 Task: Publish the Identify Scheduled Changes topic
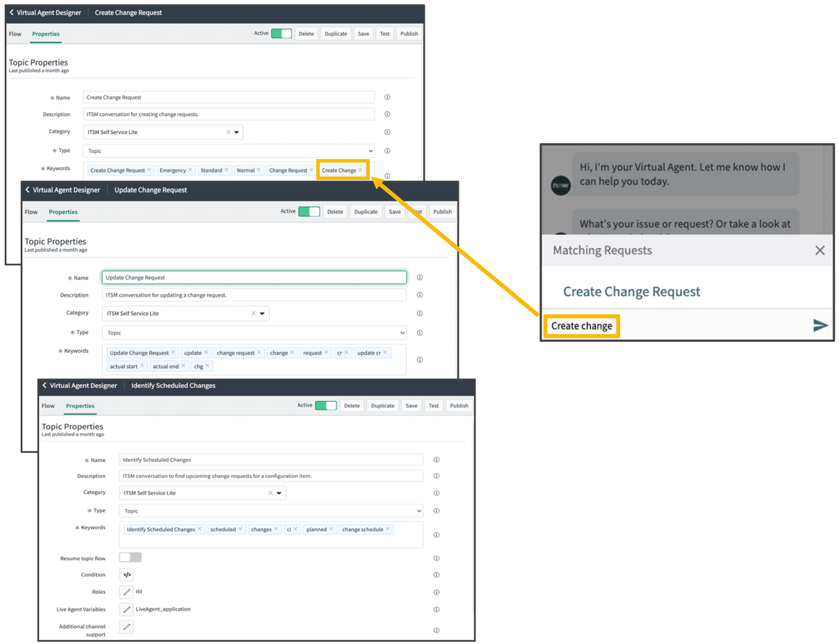pos(459,405)
